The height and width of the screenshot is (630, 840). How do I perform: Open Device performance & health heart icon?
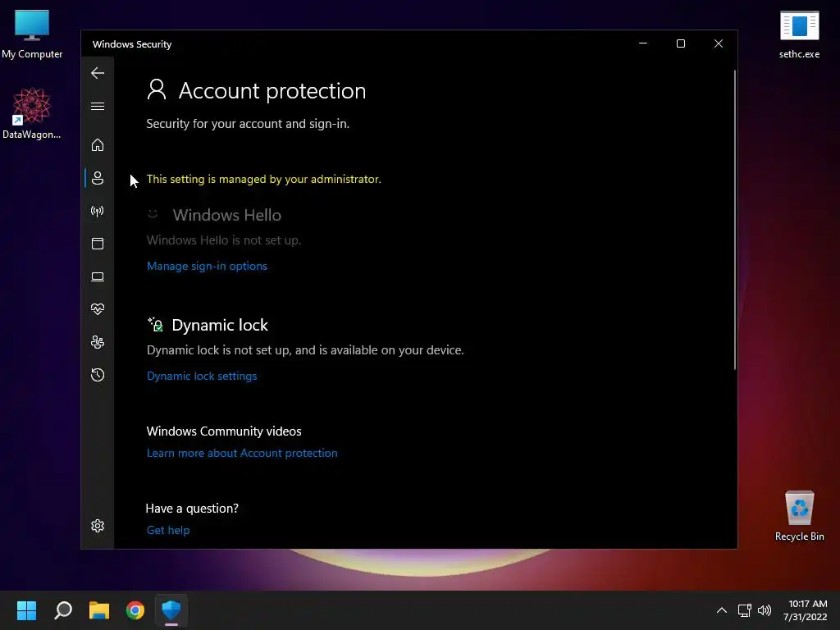pyautogui.click(x=98, y=309)
